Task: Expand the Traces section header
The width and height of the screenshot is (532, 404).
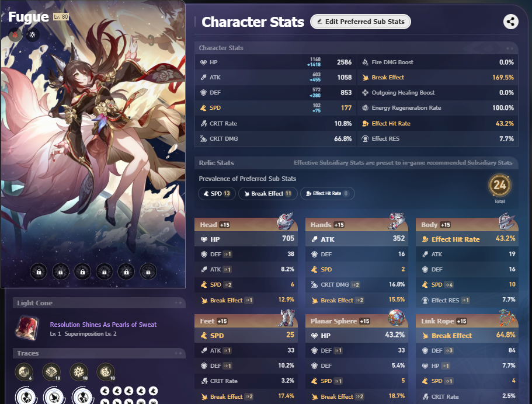Action: (x=99, y=353)
